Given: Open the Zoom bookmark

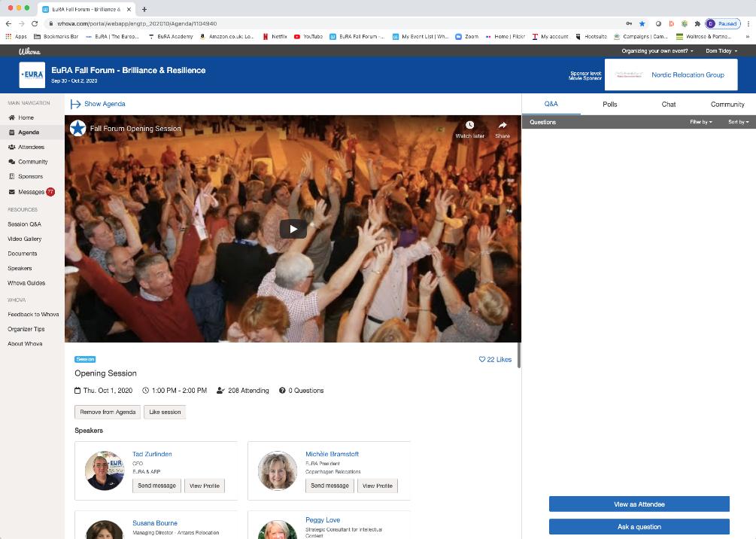Looking at the screenshot, I should (466, 36).
